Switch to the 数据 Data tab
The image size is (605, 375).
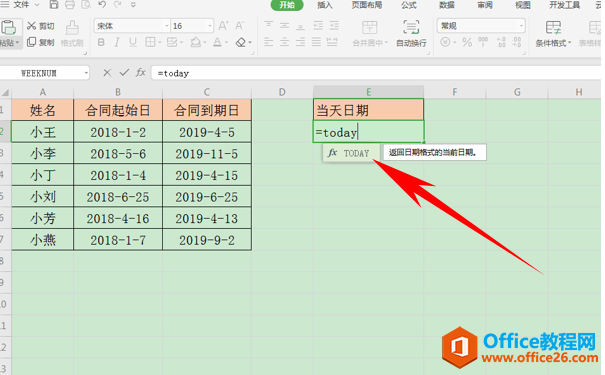point(446,5)
